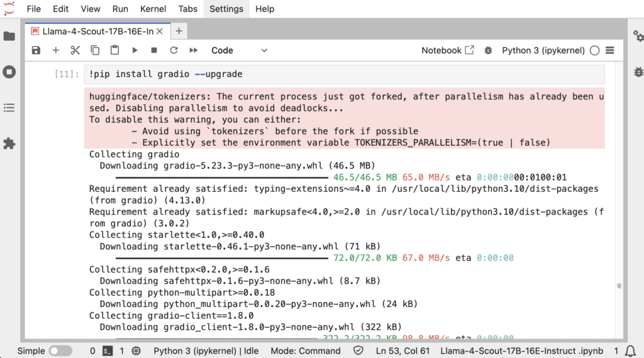644x358 pixels.
Task: Open notifications bell icon
Action: [630, 351]
